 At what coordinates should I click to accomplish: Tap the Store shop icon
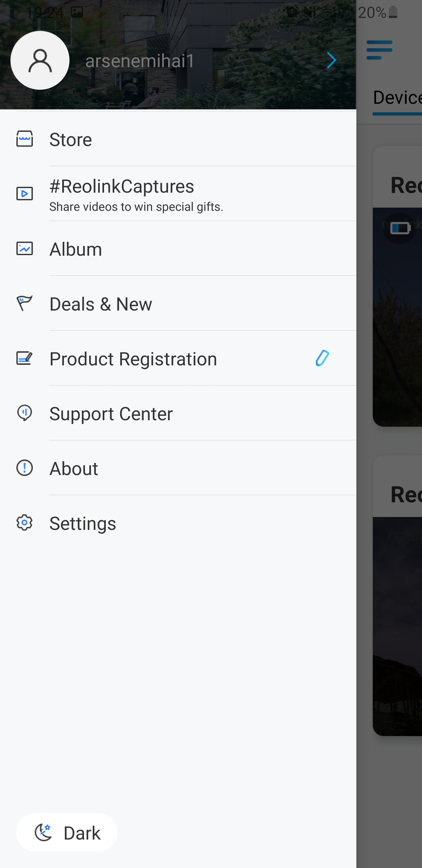click(25, 139)
